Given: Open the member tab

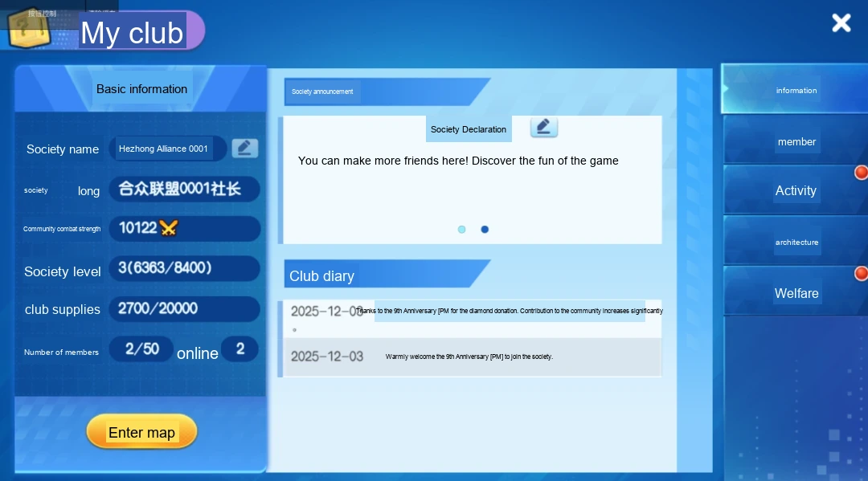Looking at the screenshot, I should (x=796, y=141).
